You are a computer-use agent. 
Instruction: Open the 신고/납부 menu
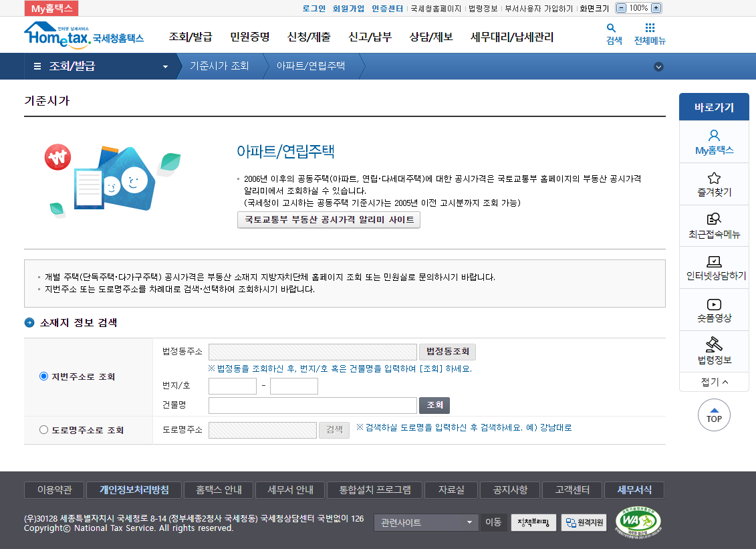pyautogui.click(x=369, y=37)
